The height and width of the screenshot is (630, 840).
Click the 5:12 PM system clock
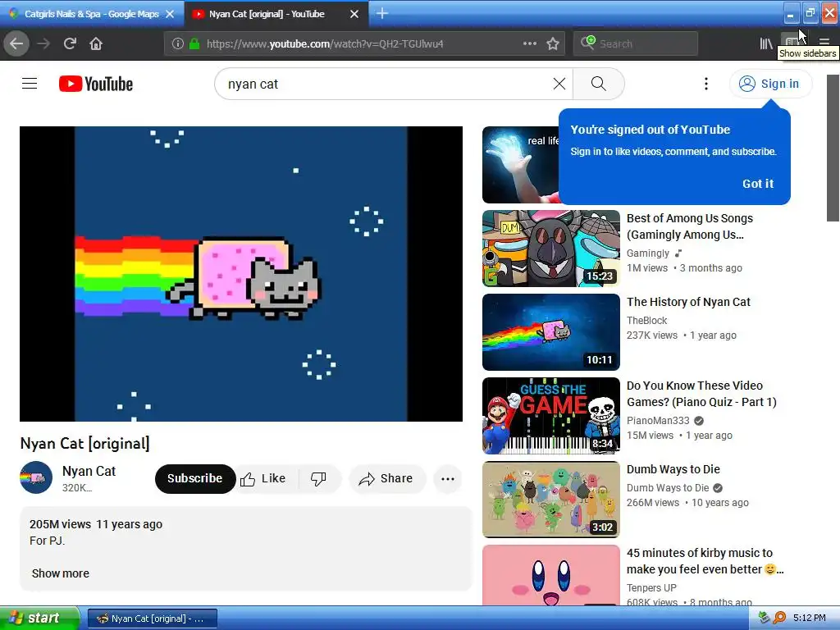point(809,618)
